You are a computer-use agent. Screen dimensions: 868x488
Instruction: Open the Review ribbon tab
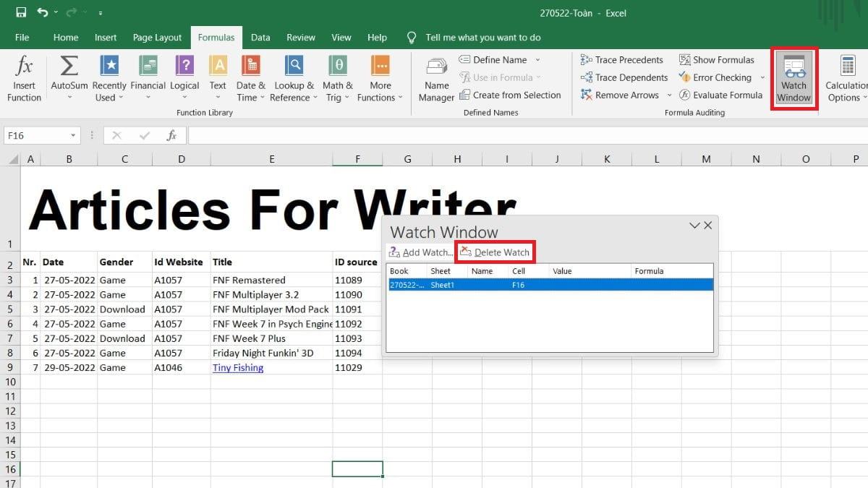tap(300, 38)
